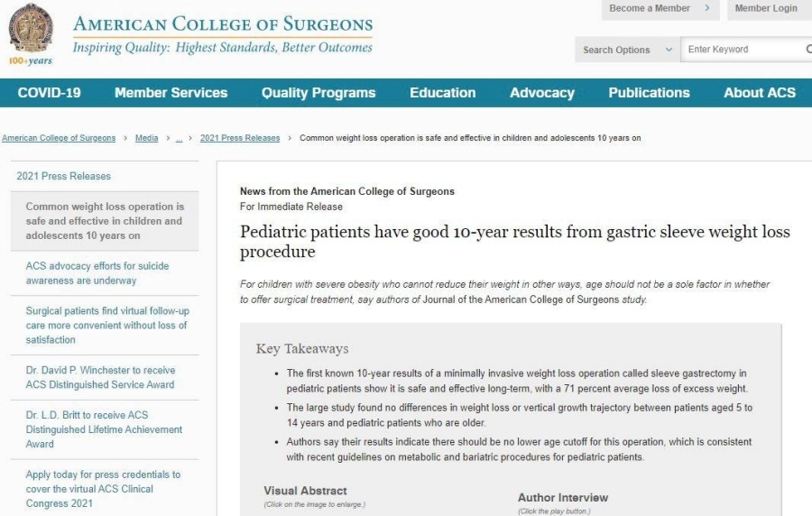Open ACS advocacy efforts for suicide awareness article
Image resolution: width=812 pixels, height=516 pixels.
[x=97, y=273]
